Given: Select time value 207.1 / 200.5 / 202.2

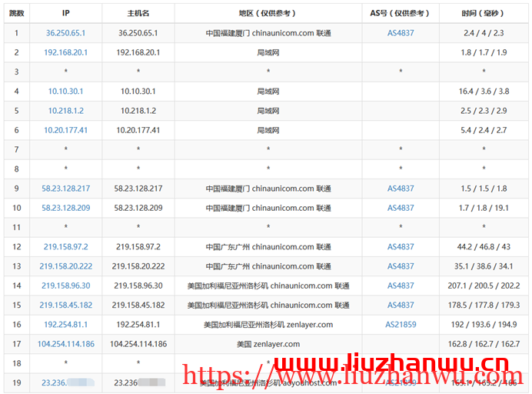Looking at the screenshot, I should pyautogui.click(x=484, y=285).
